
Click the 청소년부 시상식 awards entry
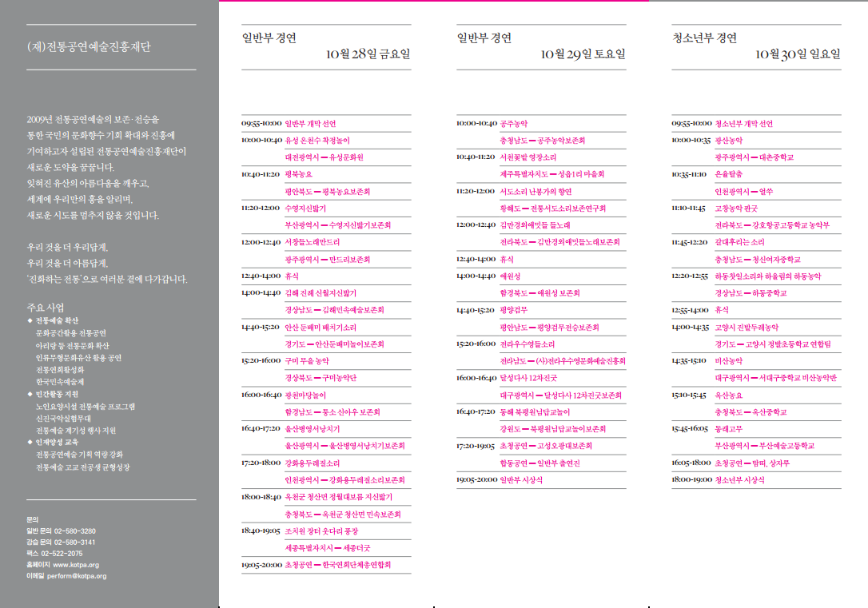pos(739,480)
